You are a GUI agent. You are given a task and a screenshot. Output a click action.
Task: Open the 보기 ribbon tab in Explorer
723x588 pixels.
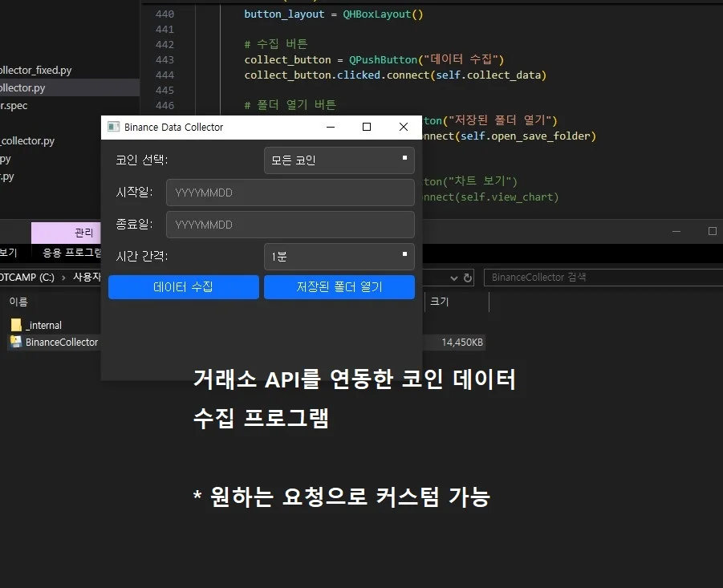(x=8, y=253)
